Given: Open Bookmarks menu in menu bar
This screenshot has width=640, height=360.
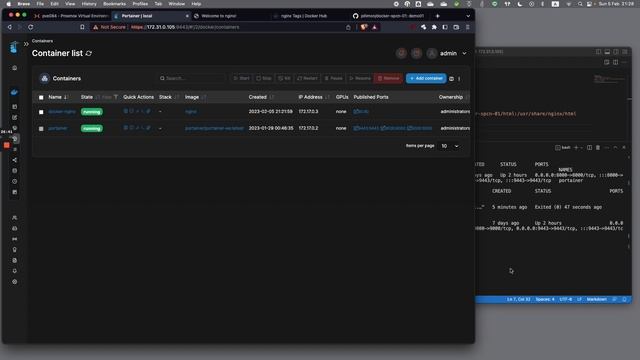Looking at the screenshot, I should 114,4.
